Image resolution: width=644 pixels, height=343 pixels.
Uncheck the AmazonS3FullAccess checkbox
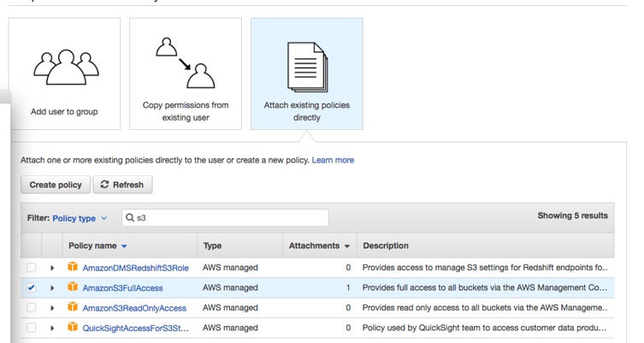(31, 287)
